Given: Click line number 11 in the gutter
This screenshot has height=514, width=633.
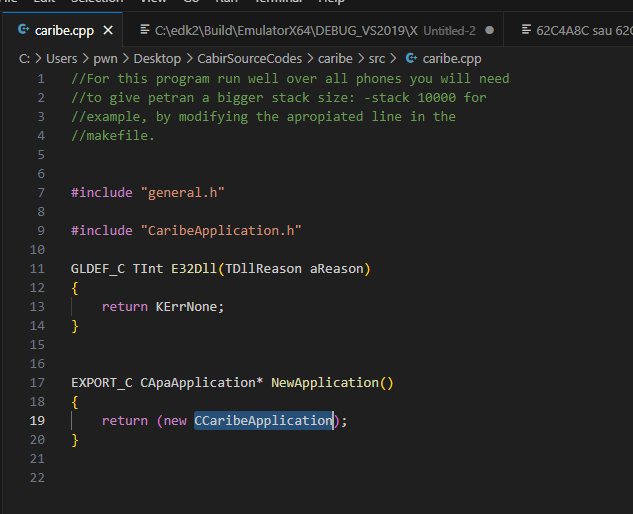Looking at the screenshot, I should pyautogui.click(x=37, y=269).
